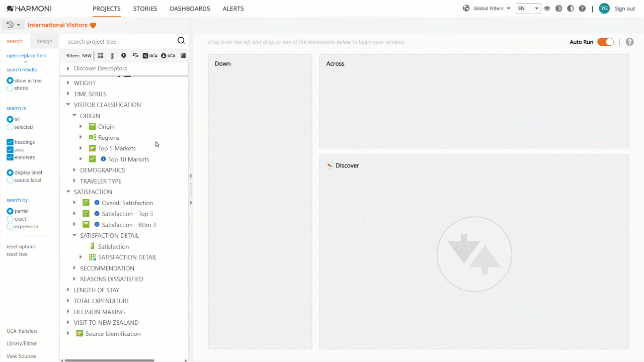The image size is (644, 362).
Task: Collapse the SATISFACTION tree section
Action: [68, 192]
